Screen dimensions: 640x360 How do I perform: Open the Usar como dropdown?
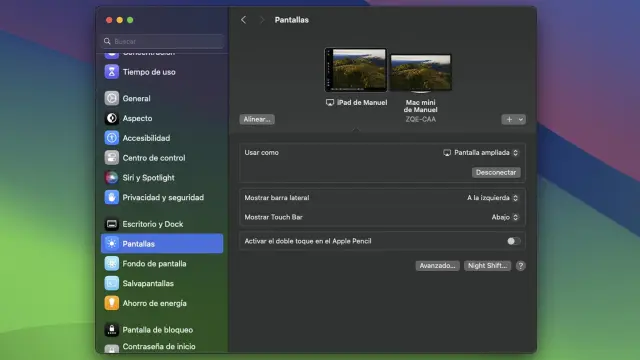(x=481, y=153)
